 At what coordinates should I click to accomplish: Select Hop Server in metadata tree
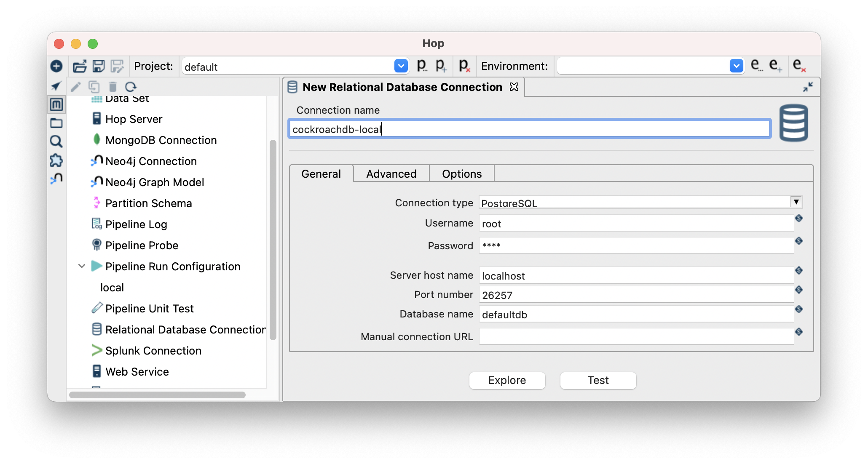pos(134,119)
